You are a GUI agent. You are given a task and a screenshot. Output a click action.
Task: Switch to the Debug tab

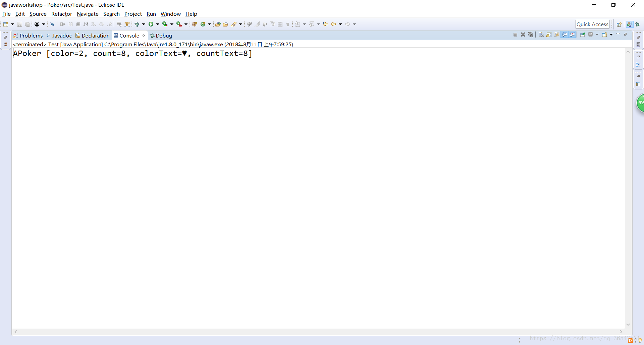pos(161,36)
